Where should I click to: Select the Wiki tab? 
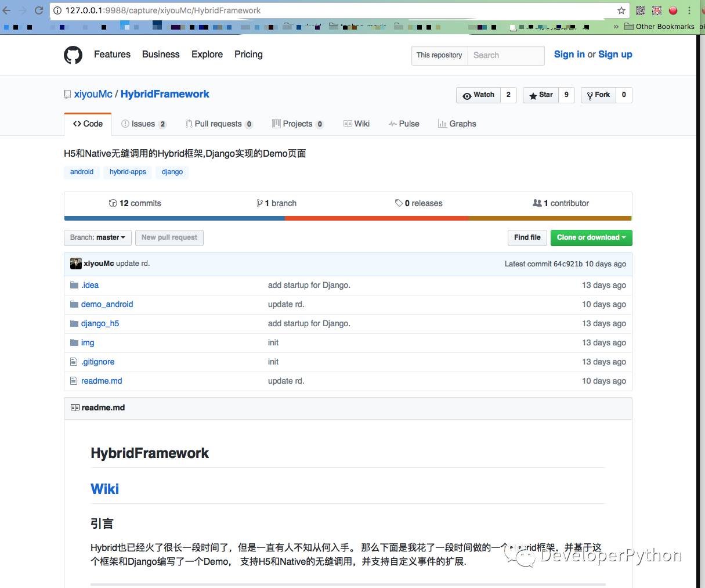[x=356, y=124]
